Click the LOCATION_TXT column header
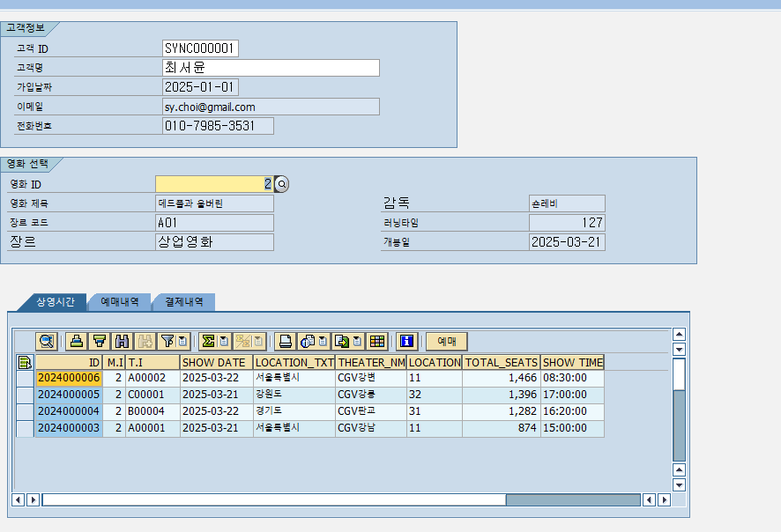 point(294,362)
